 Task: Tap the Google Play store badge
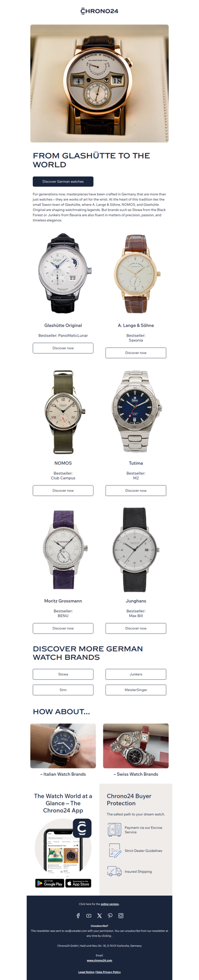pos(50,883)
